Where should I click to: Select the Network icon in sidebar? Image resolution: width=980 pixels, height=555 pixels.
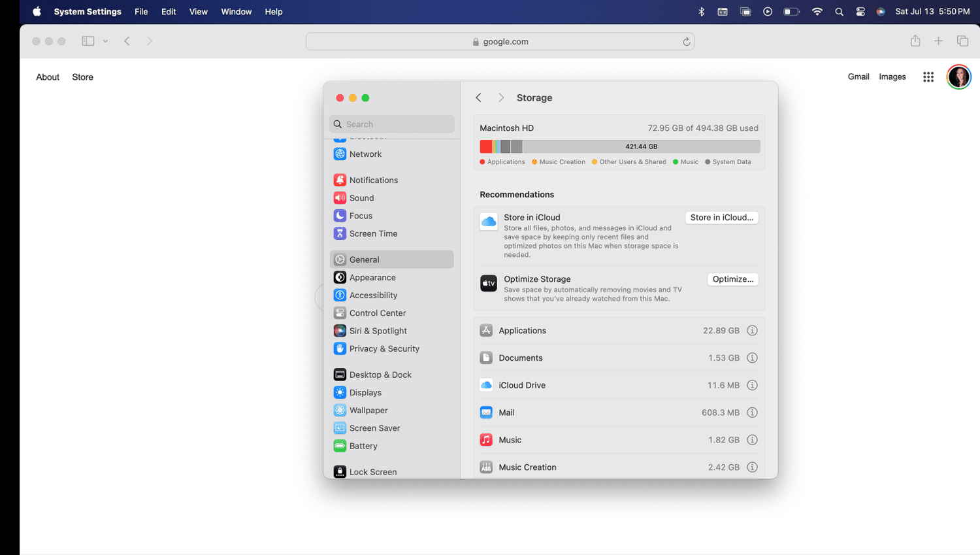(340, 154)
